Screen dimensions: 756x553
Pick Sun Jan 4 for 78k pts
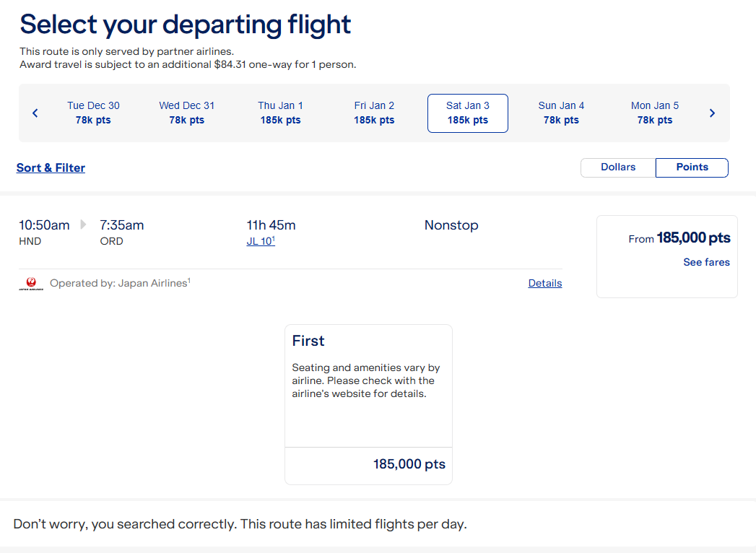click(x=561, y=113)
